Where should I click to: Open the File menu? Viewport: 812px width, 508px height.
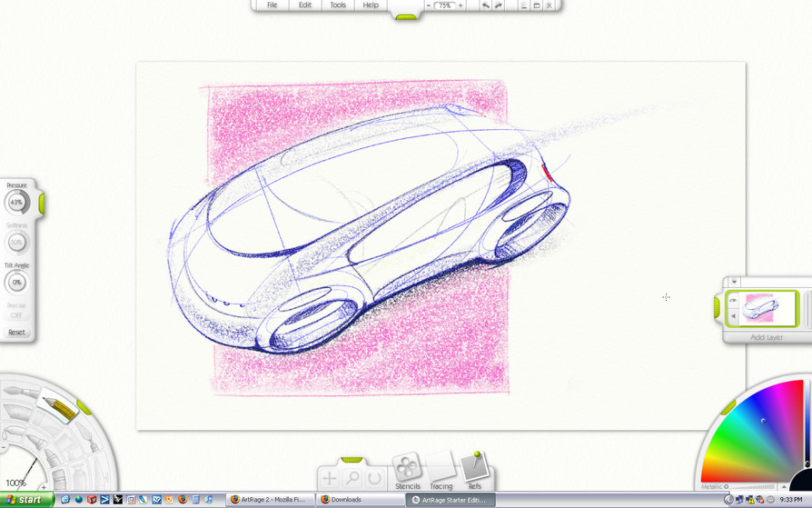click(272, 5)
